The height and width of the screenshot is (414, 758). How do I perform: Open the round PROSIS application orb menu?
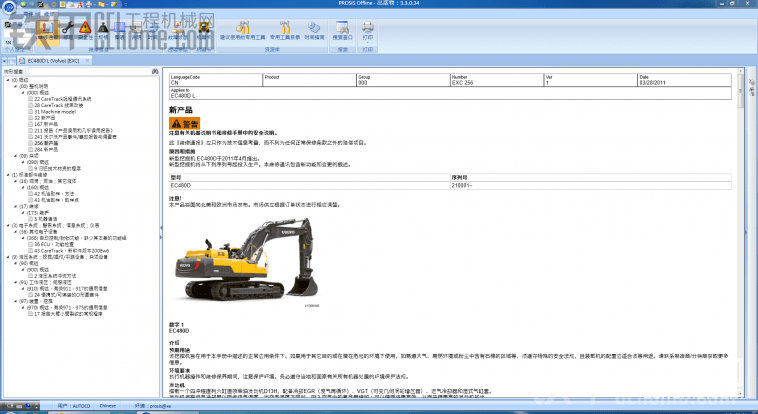pos(9,7)
